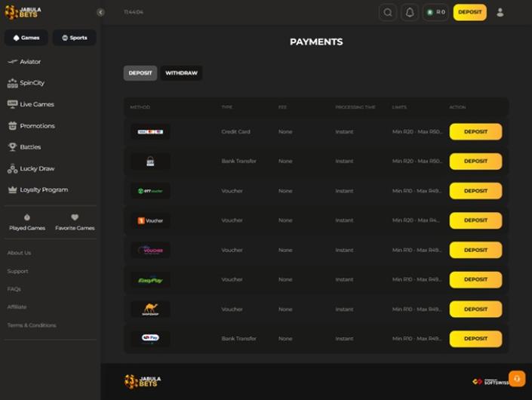The width and height of the screenshot is (532, 400).
Task: Open the Favorite Games heart icon
Action: tap(75, 218)
